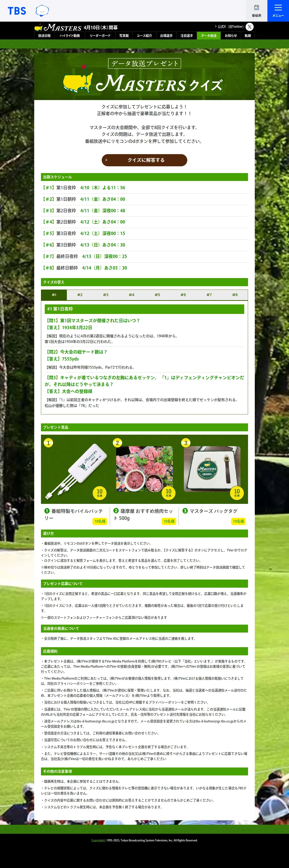Viewport: 289px width, 868px height.
Task: Click schedule row 【#6】第3日朝枠
Action: point(144,245)
